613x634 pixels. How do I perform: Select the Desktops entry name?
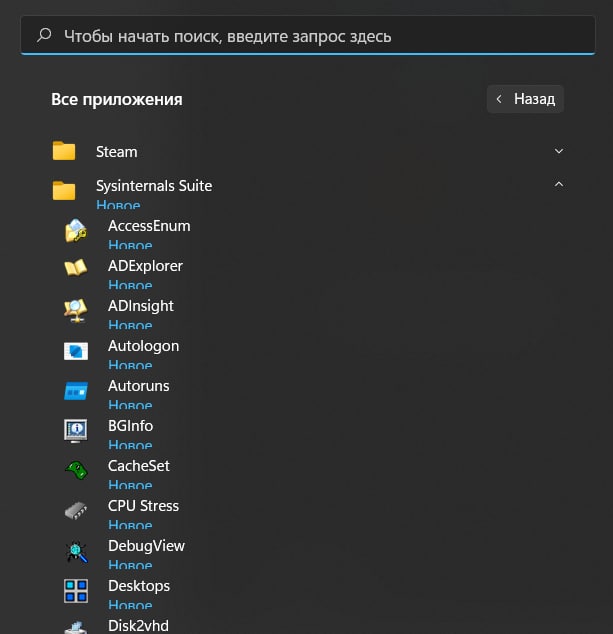coord(139,586)
